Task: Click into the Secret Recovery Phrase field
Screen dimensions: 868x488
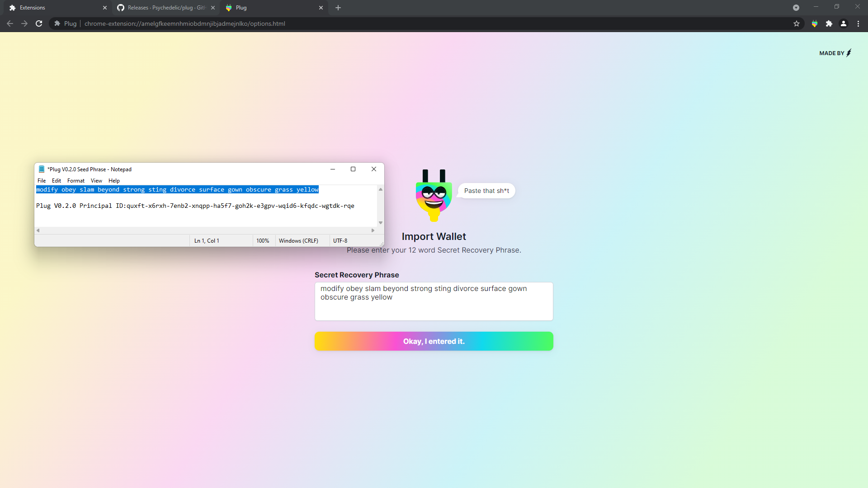Action: click(434, 301)
